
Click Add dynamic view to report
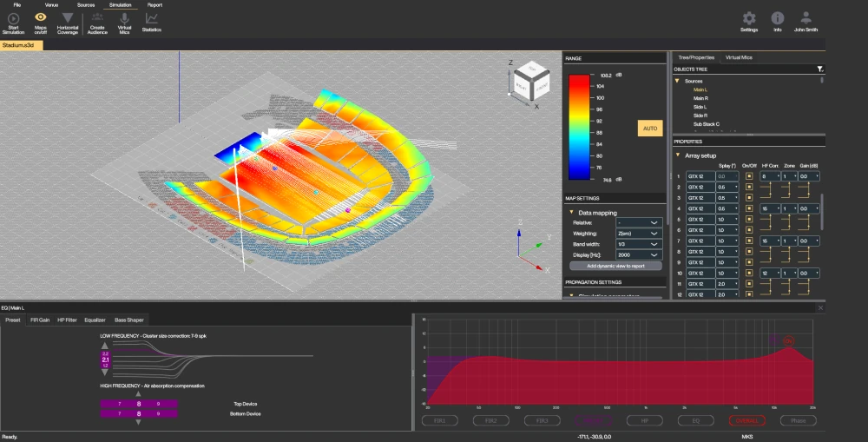[x=615, y=266]
